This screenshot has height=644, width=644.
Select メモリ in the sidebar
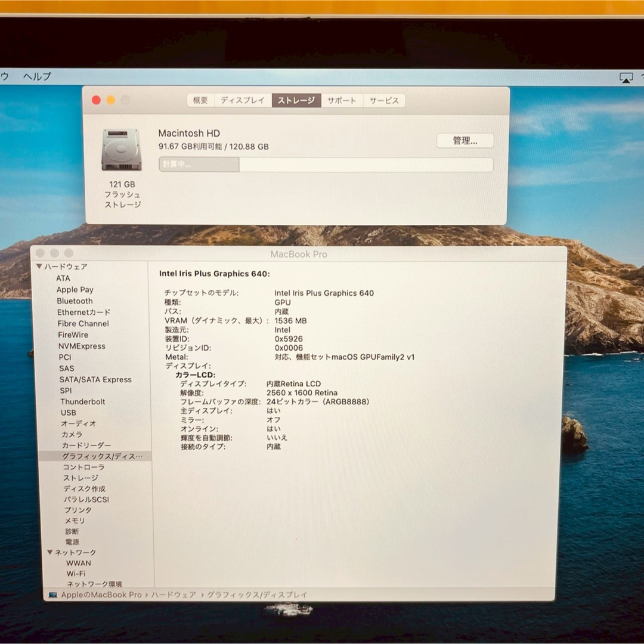pos(75,521)
